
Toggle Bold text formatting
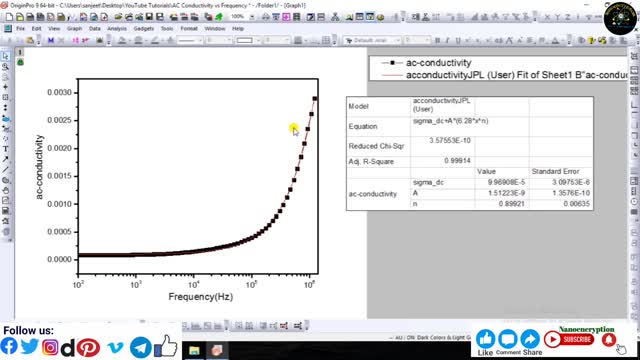pos(438,40)
